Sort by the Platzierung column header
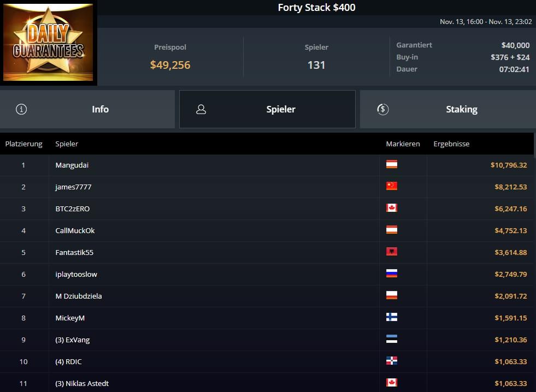The image size is (536, 392). click(23, 144)
